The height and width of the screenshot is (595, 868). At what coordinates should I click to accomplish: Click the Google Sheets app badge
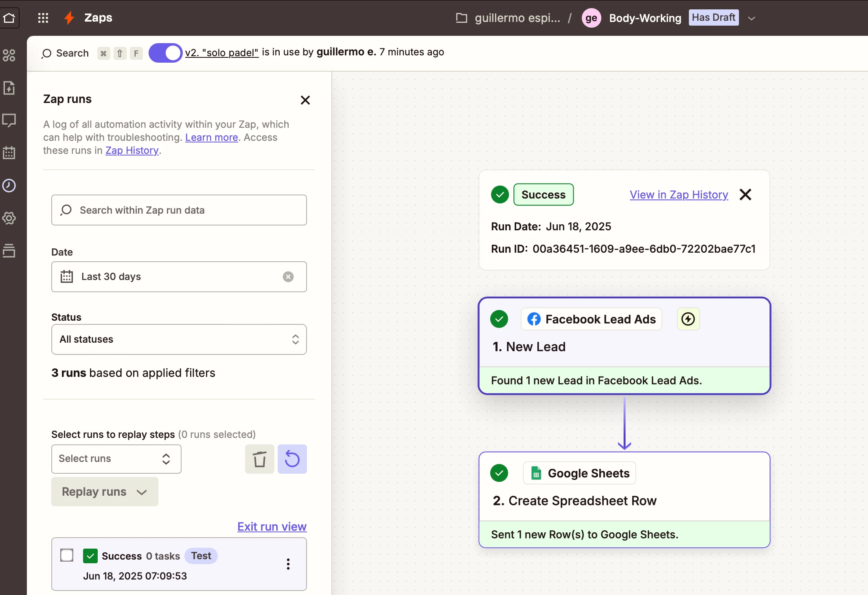point(580,473)
